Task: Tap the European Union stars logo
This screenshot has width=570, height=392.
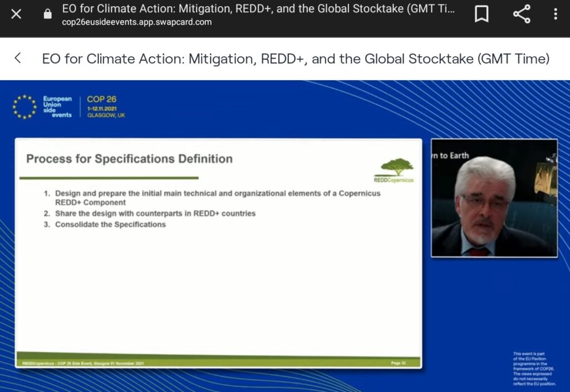Action: pos(24,106)
